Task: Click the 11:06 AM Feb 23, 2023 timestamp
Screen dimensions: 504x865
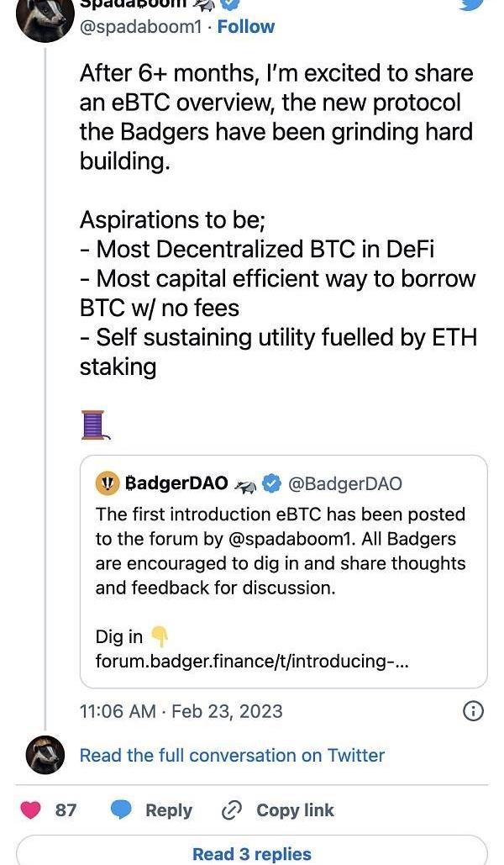Action: tap(181, 711)
